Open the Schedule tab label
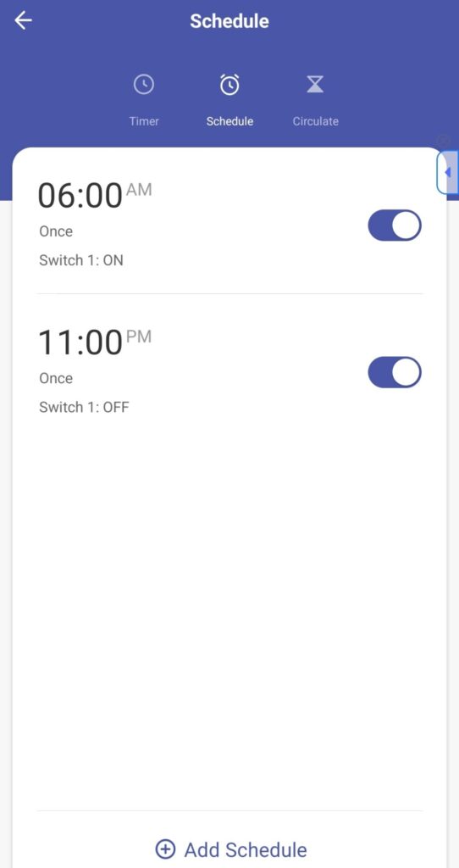The height and width of the screenshot is (868, 459). [x=229, y=121]
